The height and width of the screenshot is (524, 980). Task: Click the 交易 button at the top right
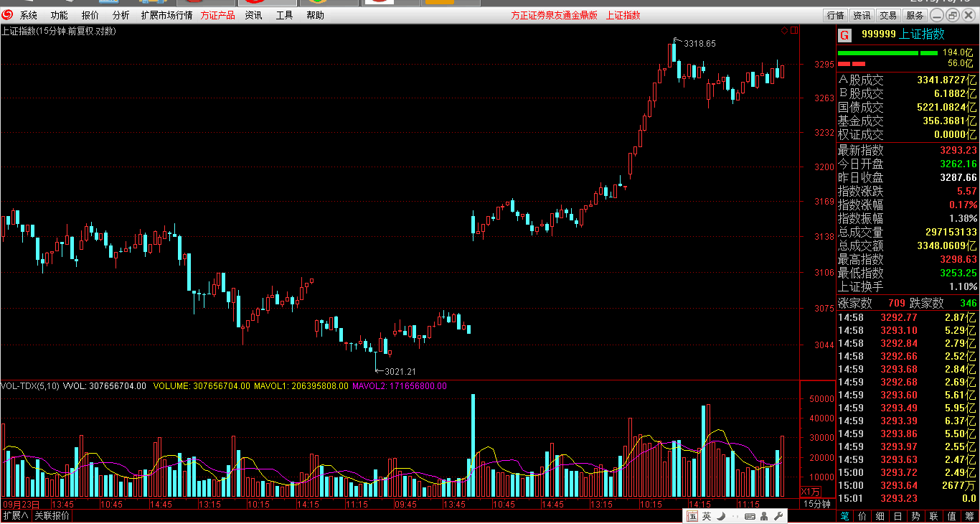[x=888, y=15]
